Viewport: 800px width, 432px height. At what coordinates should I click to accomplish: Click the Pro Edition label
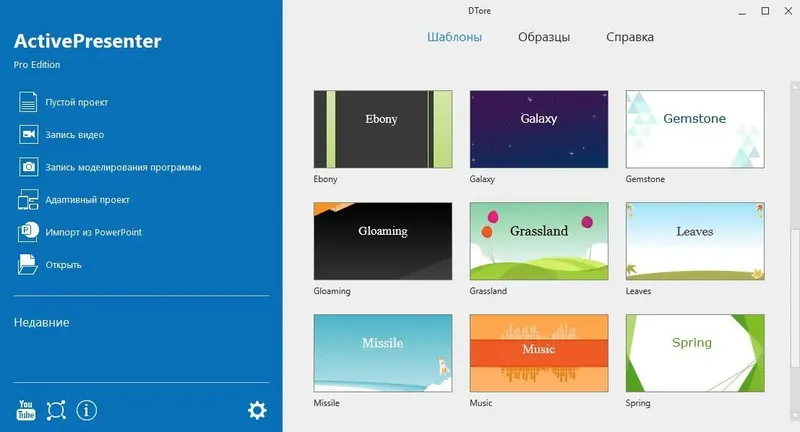37,65
